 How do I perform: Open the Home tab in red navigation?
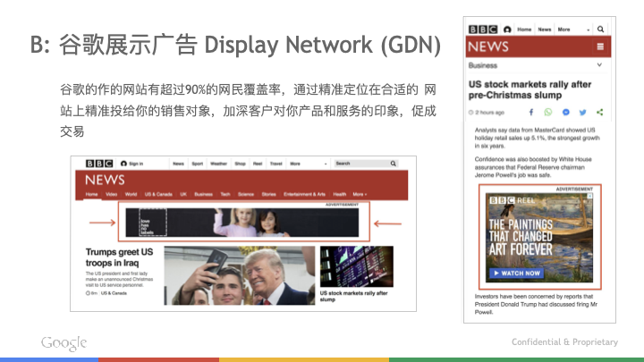tap(91, 194)
